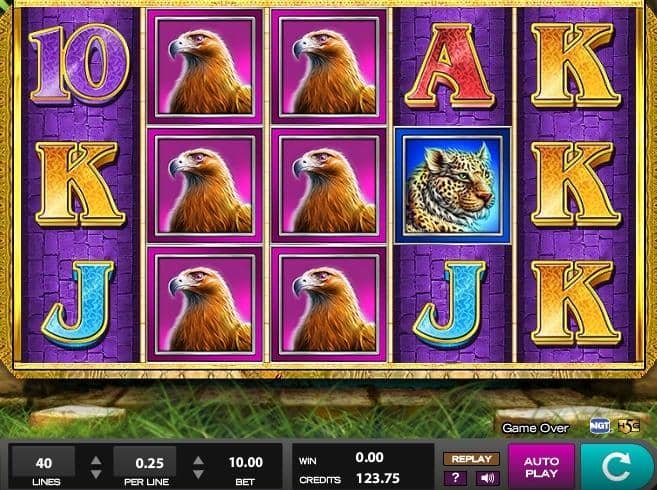This screenshot has width=657, height=490.
Task: Click the REPLAY button
Action: point(471,459)
